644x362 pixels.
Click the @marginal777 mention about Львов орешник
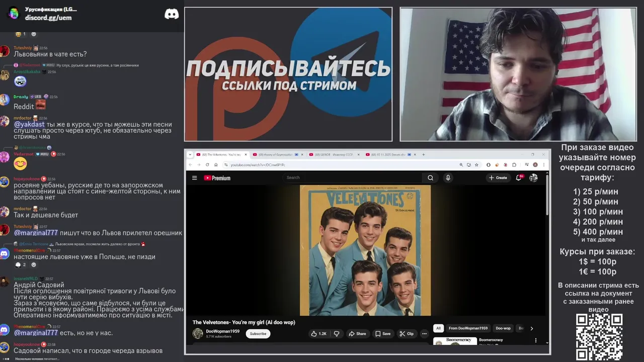click(36, 233)
